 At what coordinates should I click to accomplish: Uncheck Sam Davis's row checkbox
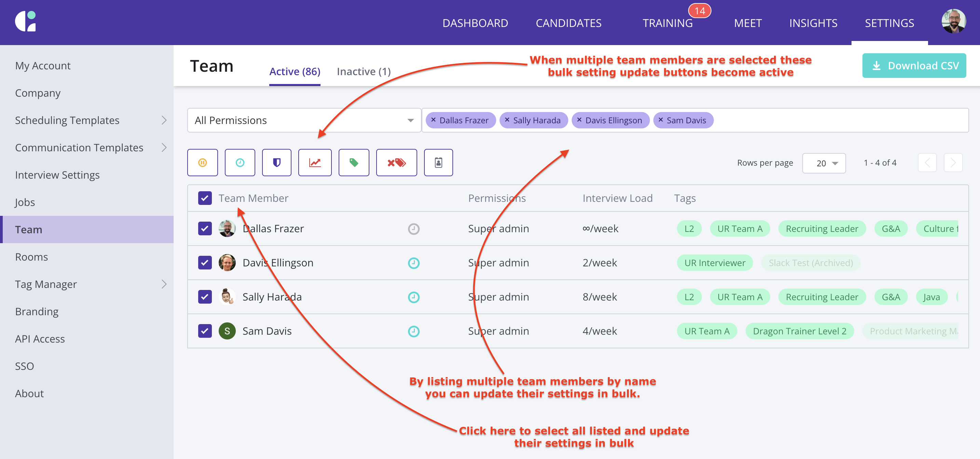pyautogui.click(x=205, y=331)
